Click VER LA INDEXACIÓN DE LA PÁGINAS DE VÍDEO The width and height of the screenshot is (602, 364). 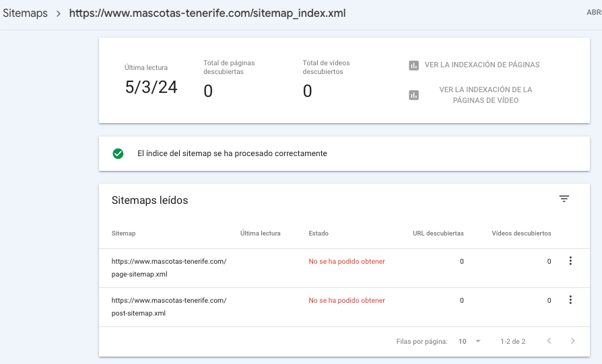point(486,95)
